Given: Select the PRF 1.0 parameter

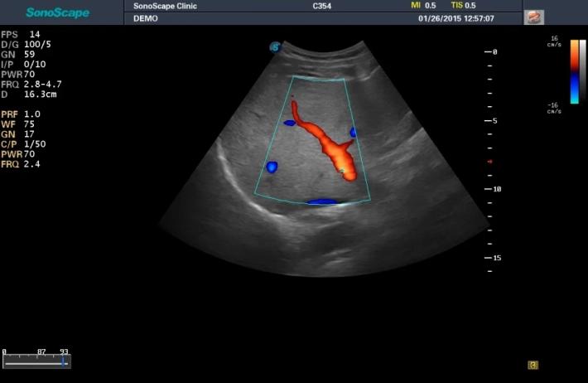Looking at the screenshot, I should tap(21, 114).
